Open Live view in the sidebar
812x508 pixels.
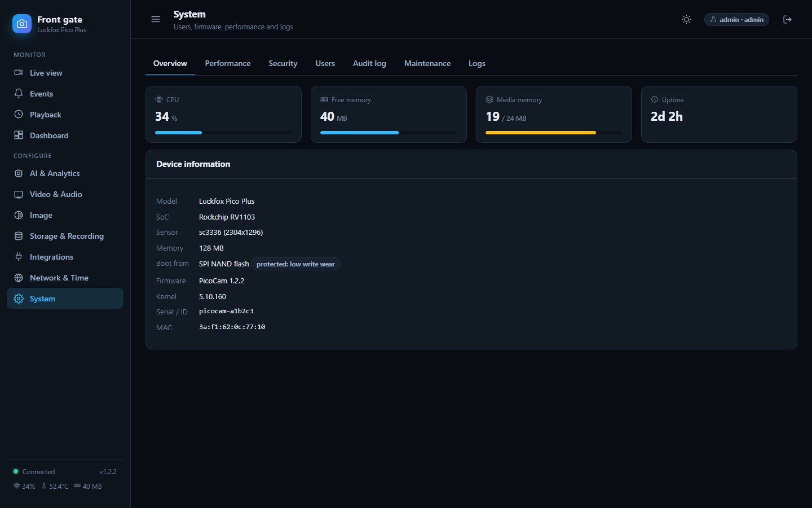65,73
